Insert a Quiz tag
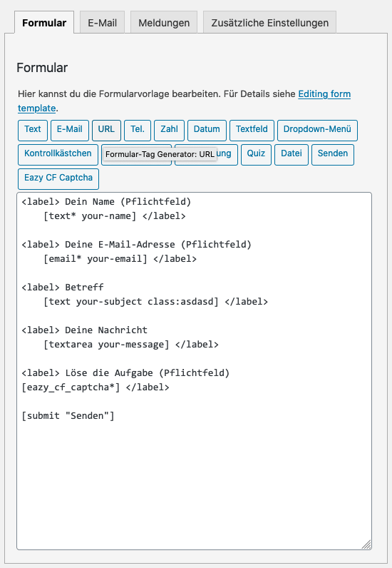 click(256, 154)
